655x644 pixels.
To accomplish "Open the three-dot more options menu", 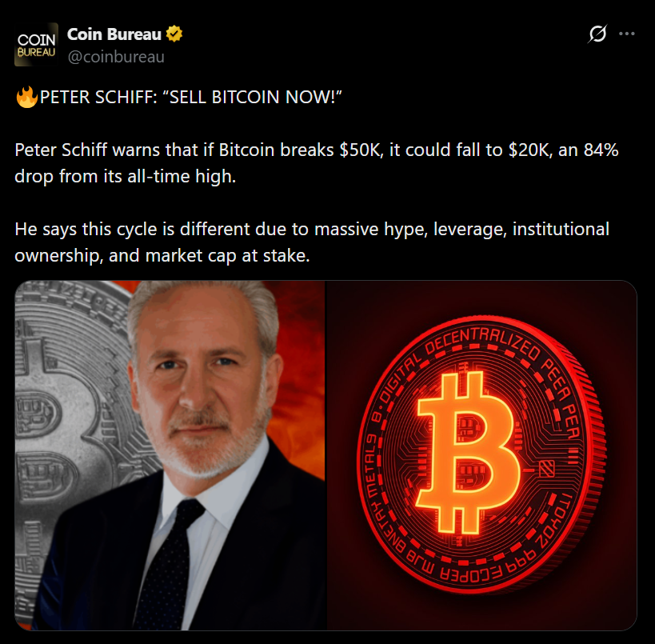I will (x=626, y=34).
